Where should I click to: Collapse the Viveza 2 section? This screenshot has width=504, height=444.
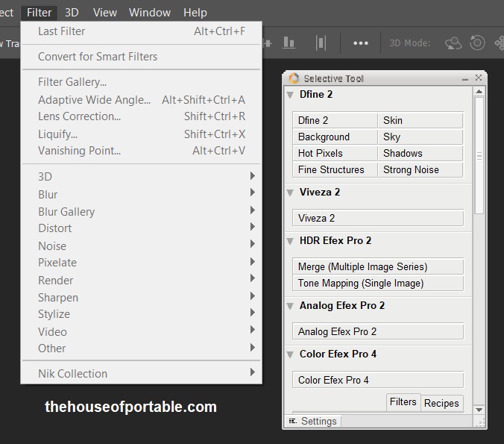290,193
